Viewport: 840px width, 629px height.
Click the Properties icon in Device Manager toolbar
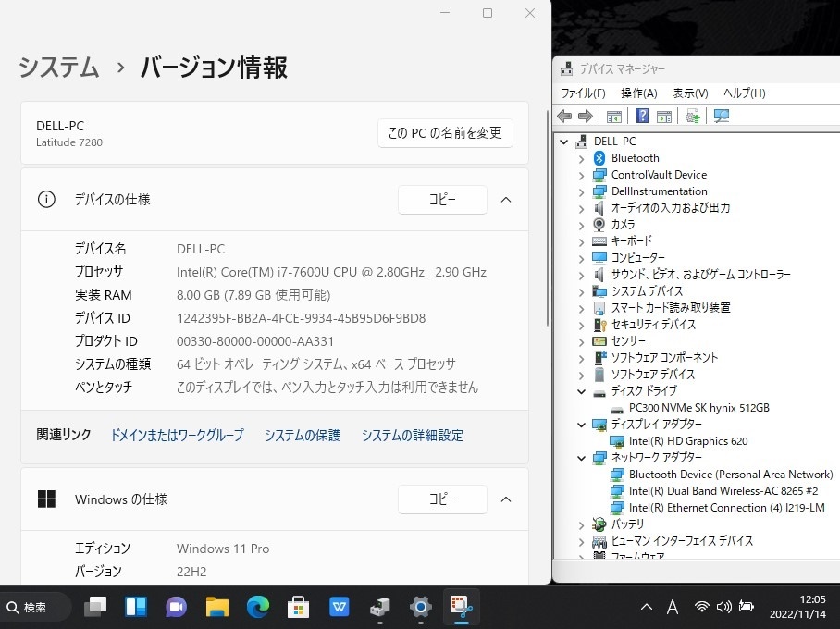pos(664,115)
